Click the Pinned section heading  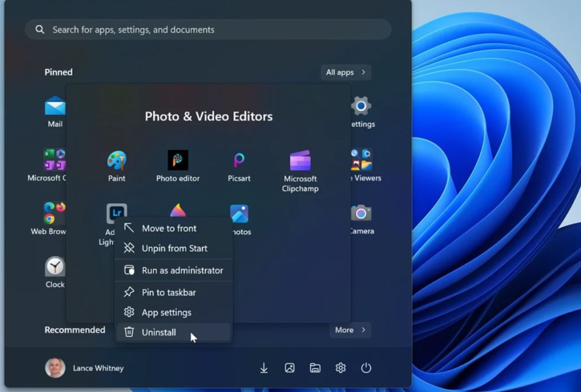pos(59,72)
